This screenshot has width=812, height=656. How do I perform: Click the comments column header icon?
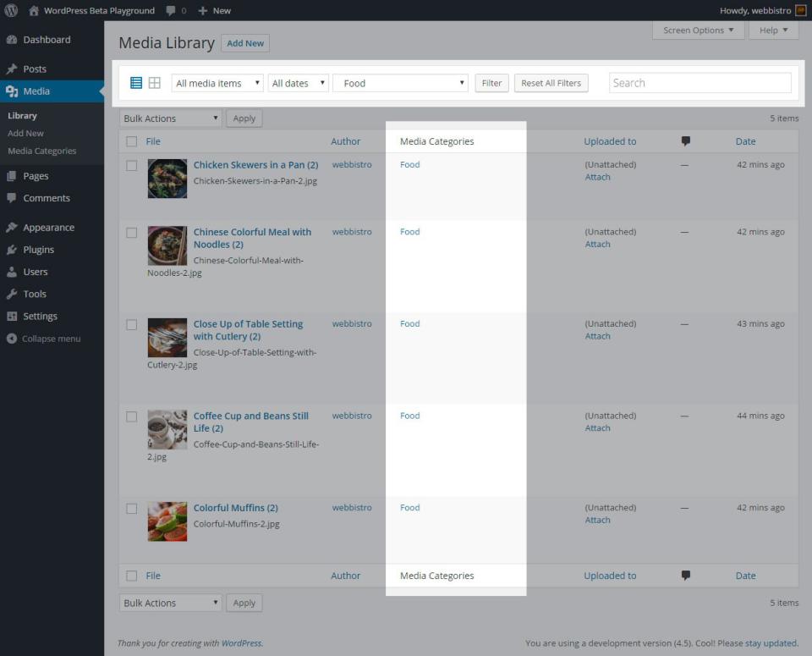(x=685, y=141)
